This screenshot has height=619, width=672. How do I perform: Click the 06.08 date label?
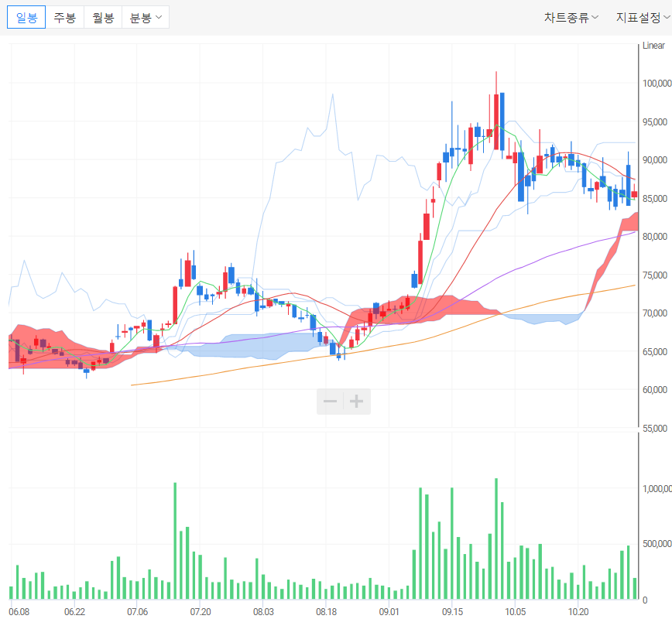pos(19,611)
